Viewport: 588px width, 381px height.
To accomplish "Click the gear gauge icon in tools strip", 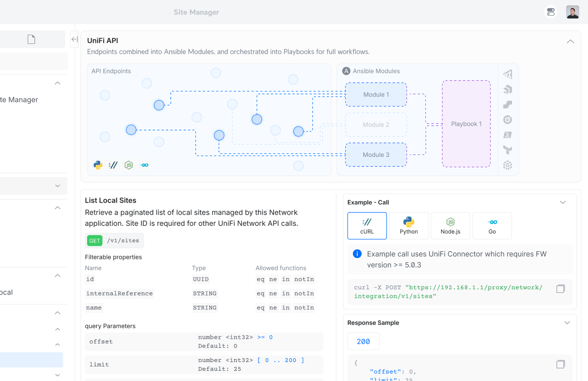I will [x=507, y=120].
